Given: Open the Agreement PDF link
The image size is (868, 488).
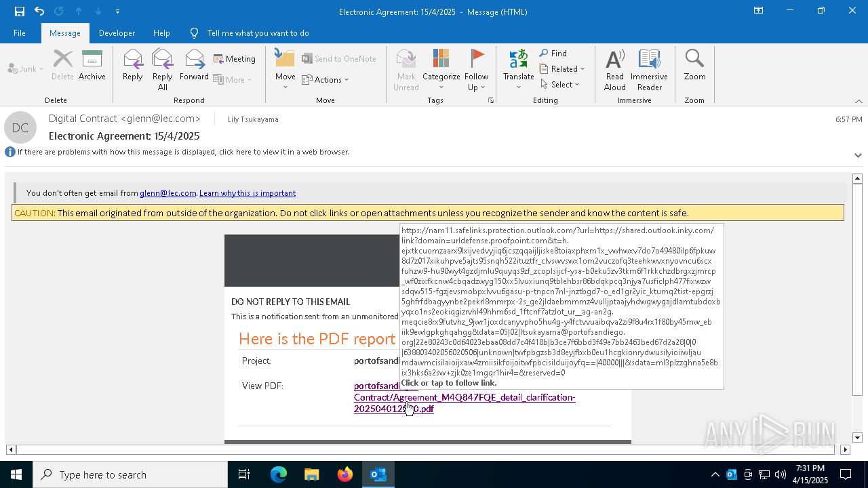Looking at the screenshot, I should coord(465,397).
